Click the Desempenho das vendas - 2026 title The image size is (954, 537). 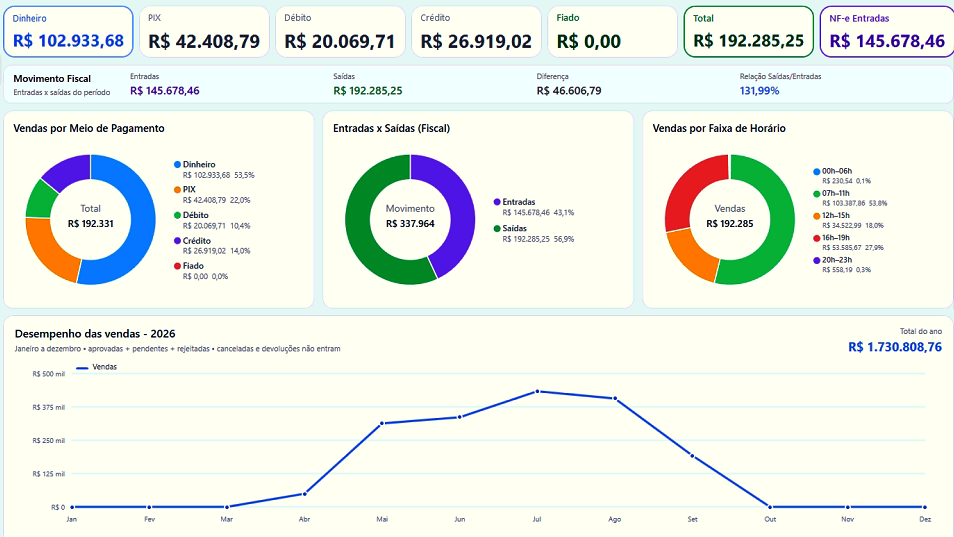[x=95, y=334]
